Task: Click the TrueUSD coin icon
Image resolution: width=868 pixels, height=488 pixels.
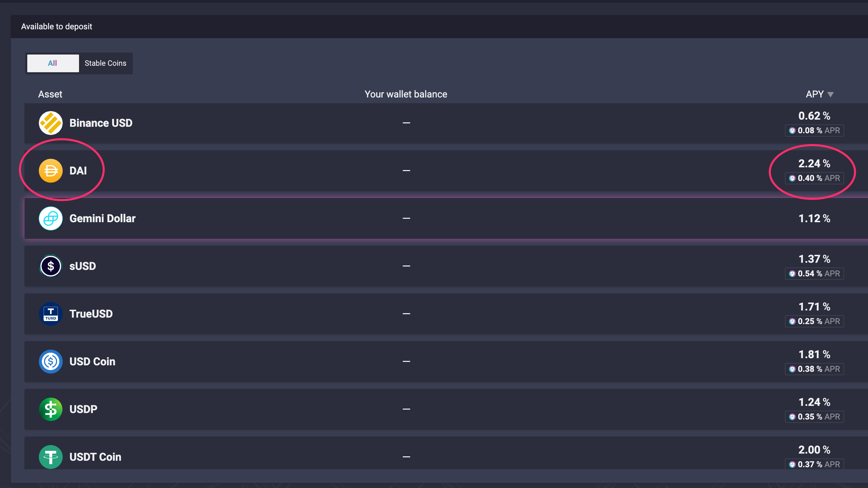Action: click(x=50, y=314)
